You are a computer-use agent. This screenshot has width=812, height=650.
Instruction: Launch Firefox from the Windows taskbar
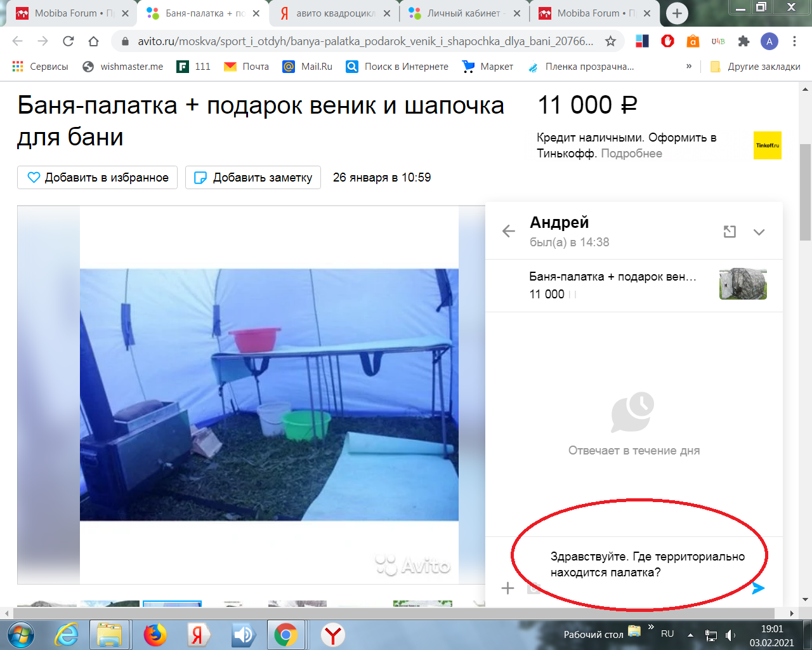pos(154,635)
